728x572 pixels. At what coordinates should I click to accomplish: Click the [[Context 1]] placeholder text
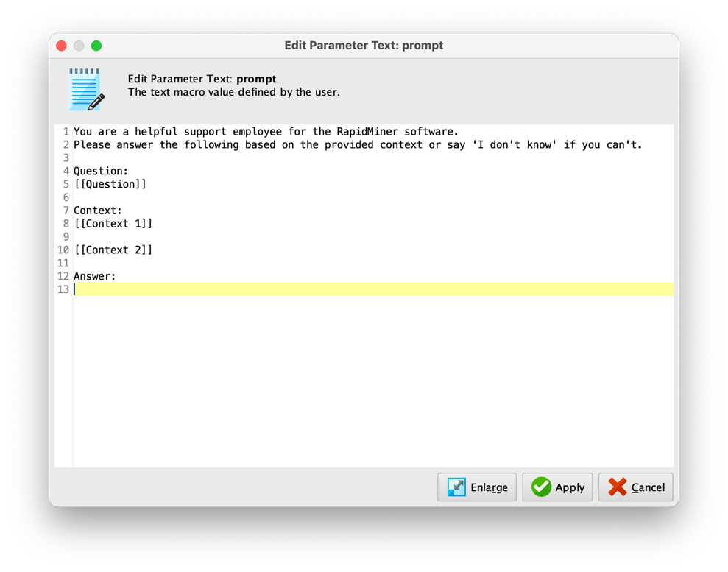(x=113, y=223)
